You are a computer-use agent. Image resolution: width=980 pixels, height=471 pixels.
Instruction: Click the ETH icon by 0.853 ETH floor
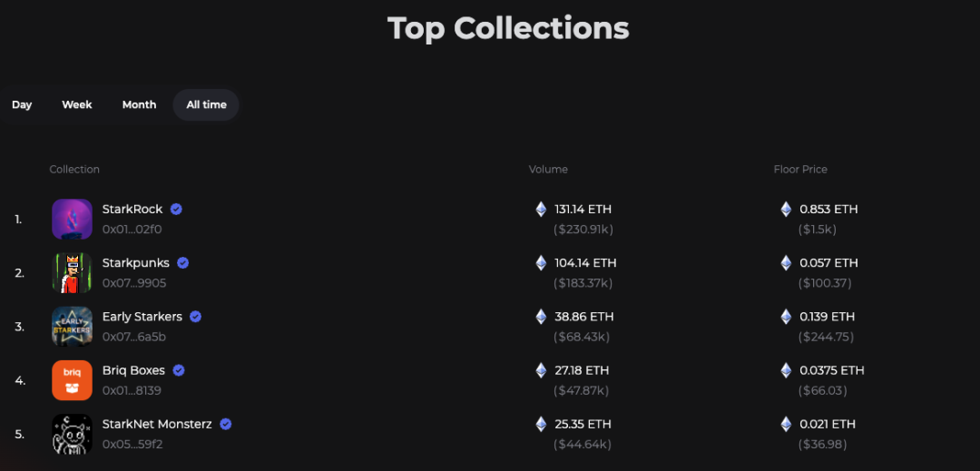click(x=786, y=210)
